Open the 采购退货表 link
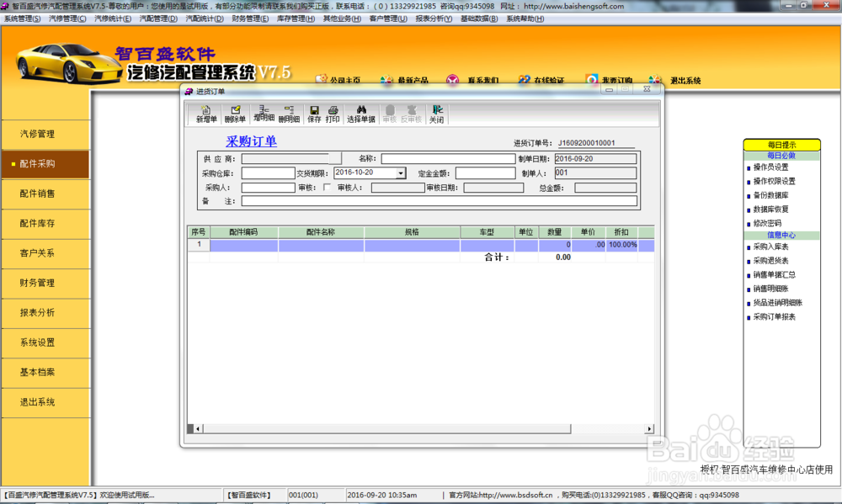Screen dimensions: 842x504 (770, 261)
